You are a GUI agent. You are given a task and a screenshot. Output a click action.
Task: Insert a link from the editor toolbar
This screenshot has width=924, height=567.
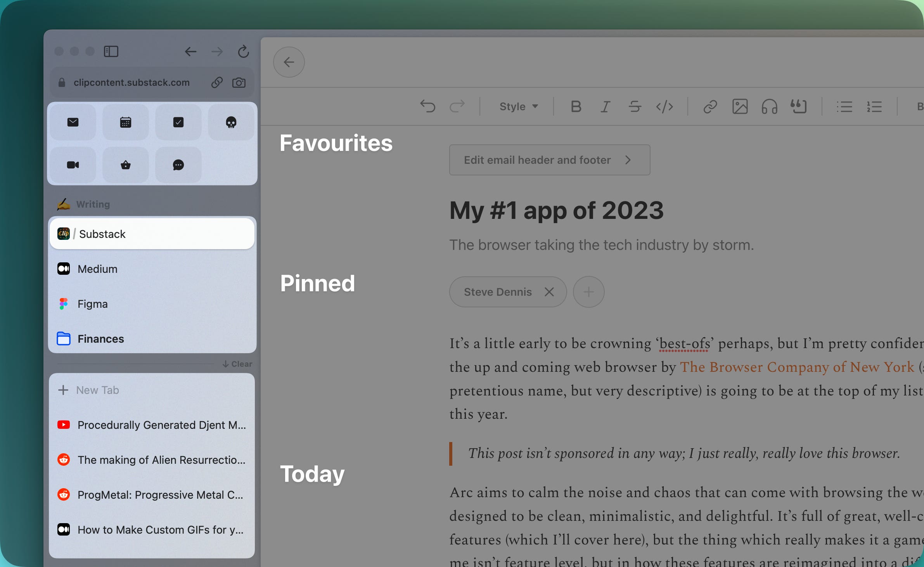tap(710, 106)
